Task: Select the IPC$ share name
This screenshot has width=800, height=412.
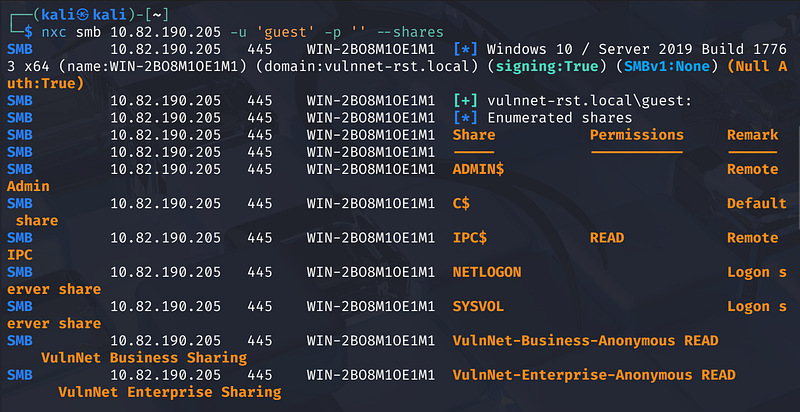Action: tap(469, 238)
